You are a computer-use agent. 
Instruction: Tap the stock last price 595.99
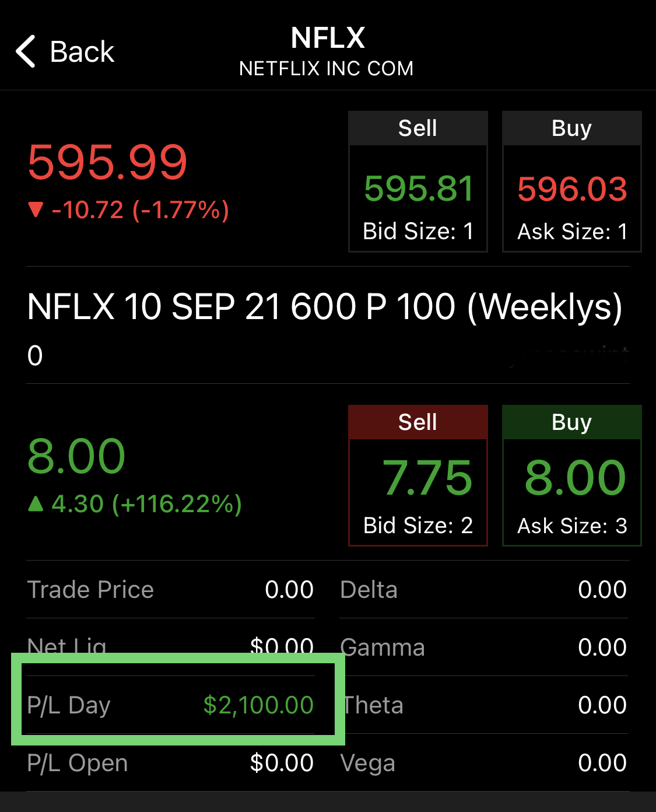click(108, 162)
